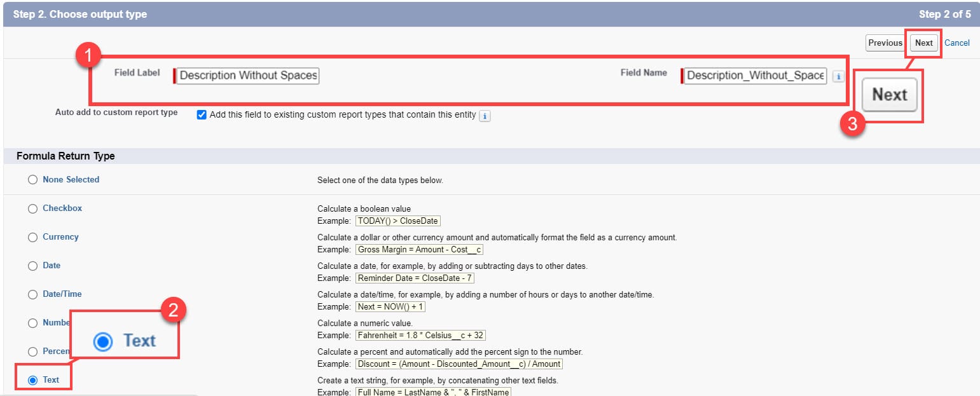Click info icon beside Field Name input
Screen dimensions: 980x396
pyautogui.click(x=839, y=77)
